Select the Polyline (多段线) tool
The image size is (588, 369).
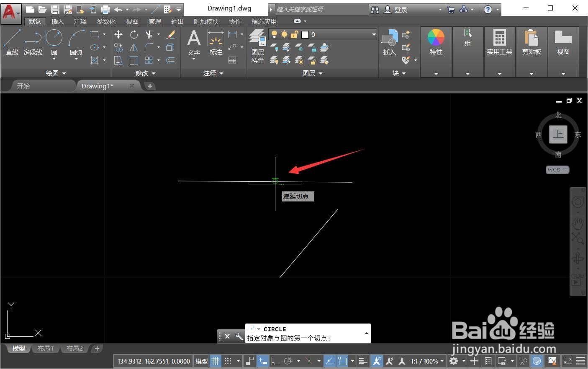pyautogui.click(x=33, y=42)
